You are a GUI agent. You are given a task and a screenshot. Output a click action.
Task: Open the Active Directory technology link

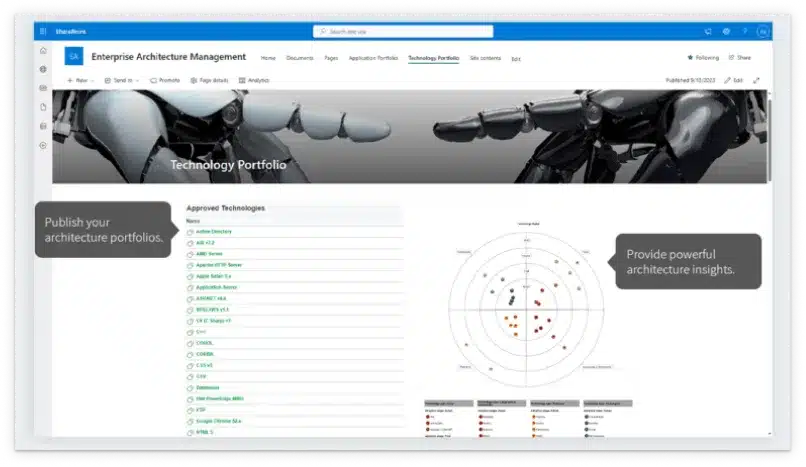[x=214, y=232]
